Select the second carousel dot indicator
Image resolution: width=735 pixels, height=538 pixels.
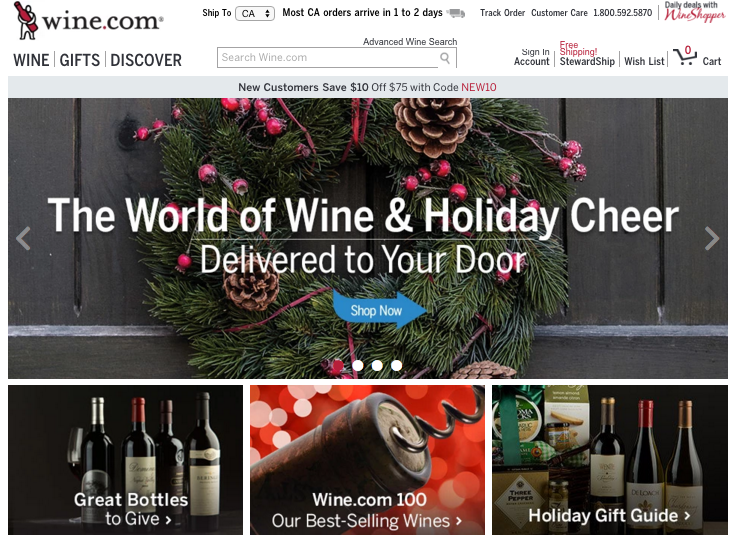tap(358, 365)
